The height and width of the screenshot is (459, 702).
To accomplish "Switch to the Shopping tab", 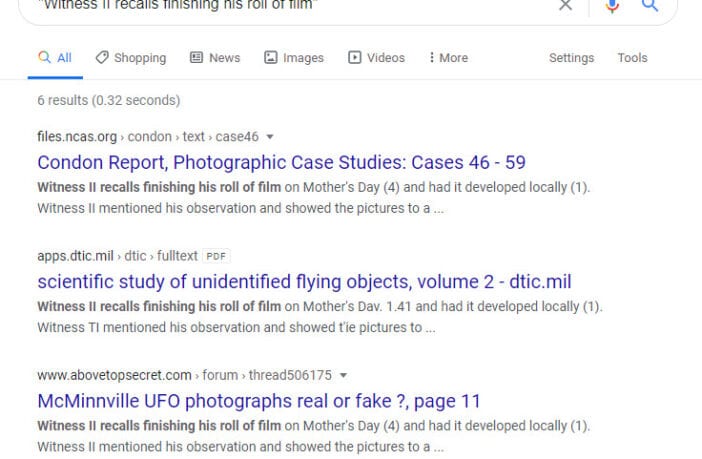I will 131,58.
